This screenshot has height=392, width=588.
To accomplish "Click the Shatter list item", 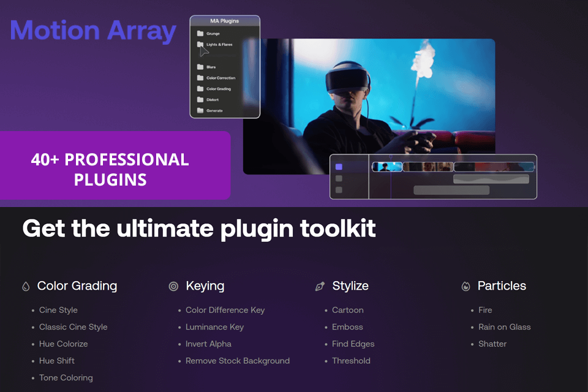I will pos(492,344).
